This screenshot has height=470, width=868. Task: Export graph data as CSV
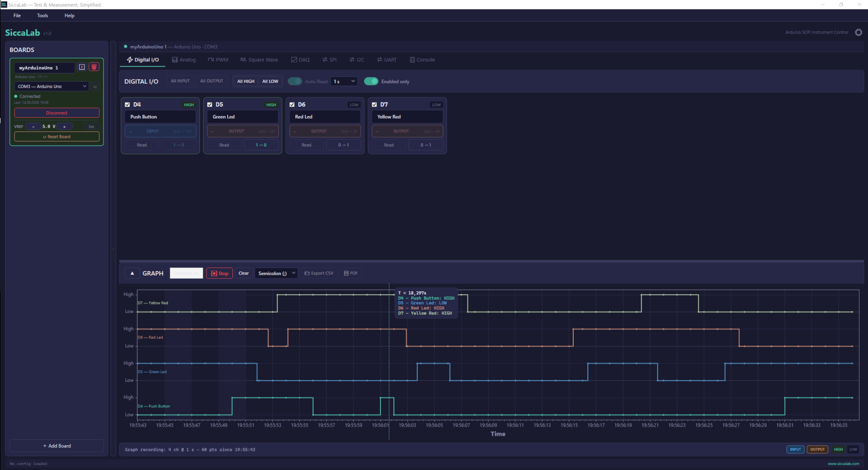pos(319,273)
